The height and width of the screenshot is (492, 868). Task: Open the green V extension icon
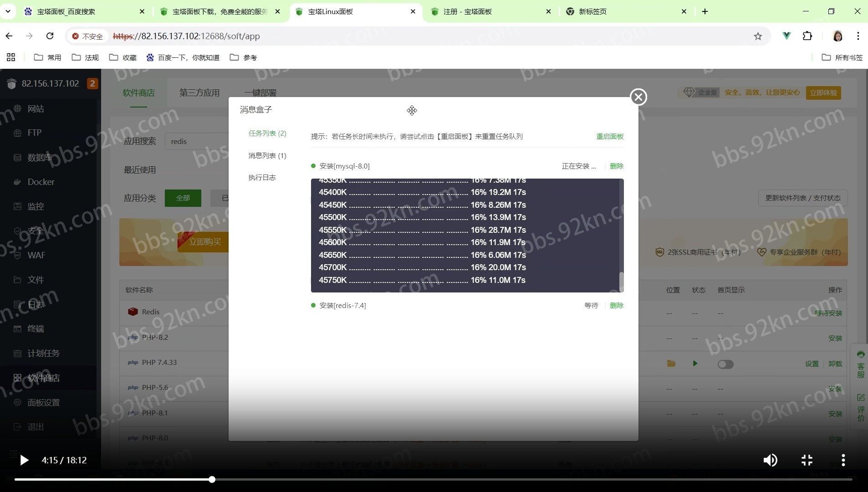(x=786, y=36)
